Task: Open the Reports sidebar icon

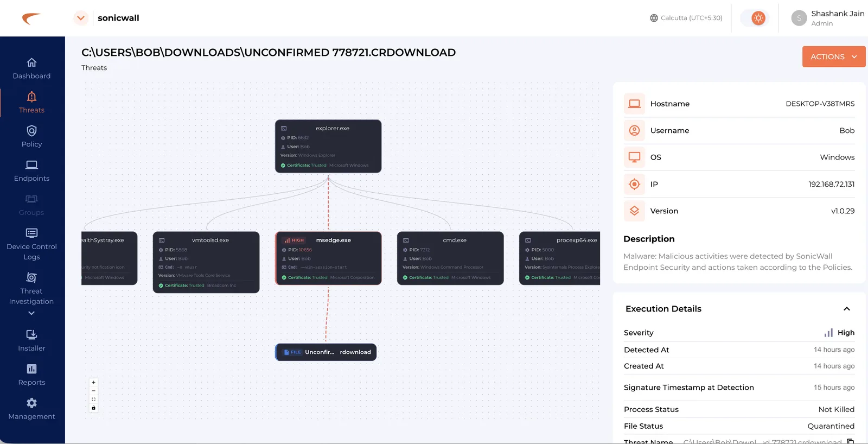Action: coord(31,369)
